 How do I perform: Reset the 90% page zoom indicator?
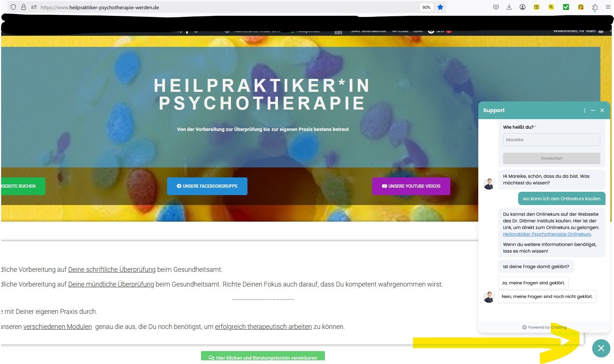(x=426, y=7)
